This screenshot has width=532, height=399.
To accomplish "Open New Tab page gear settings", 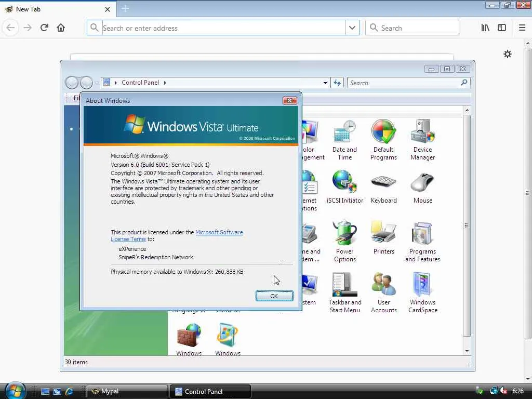I will click(x=507, y=54).
